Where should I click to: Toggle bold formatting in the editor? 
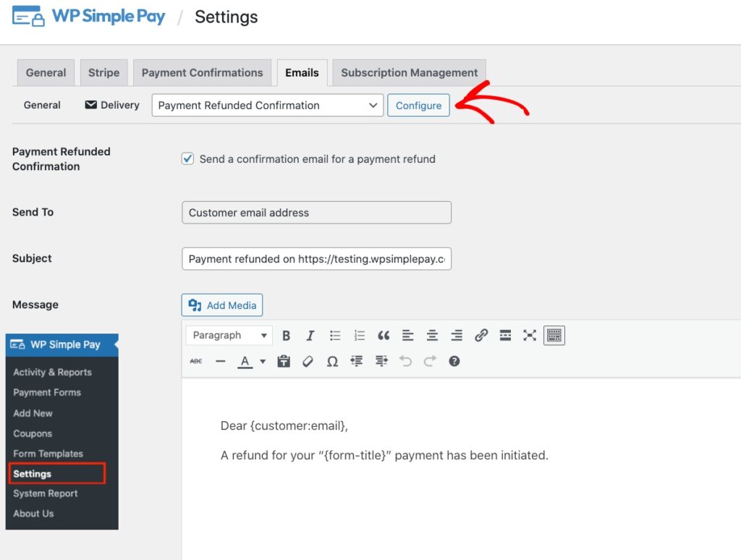[x=287, y=336]
